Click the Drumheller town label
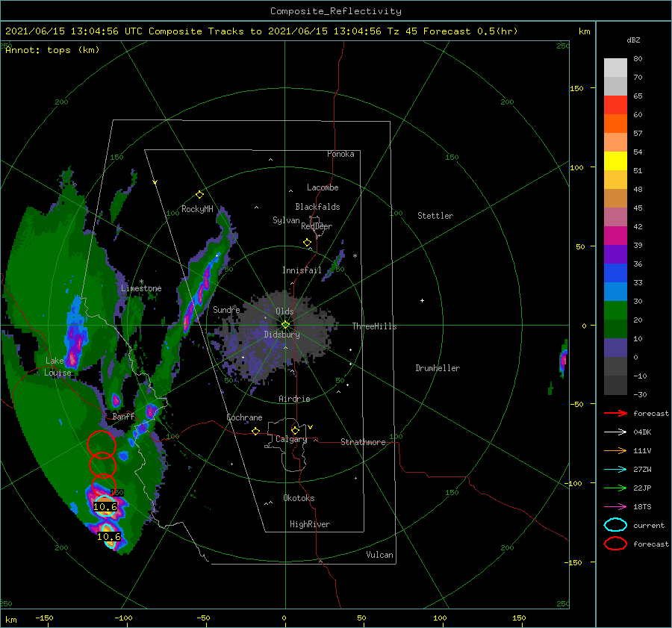This screenshot has height=628, width=672. pos(438,368)
